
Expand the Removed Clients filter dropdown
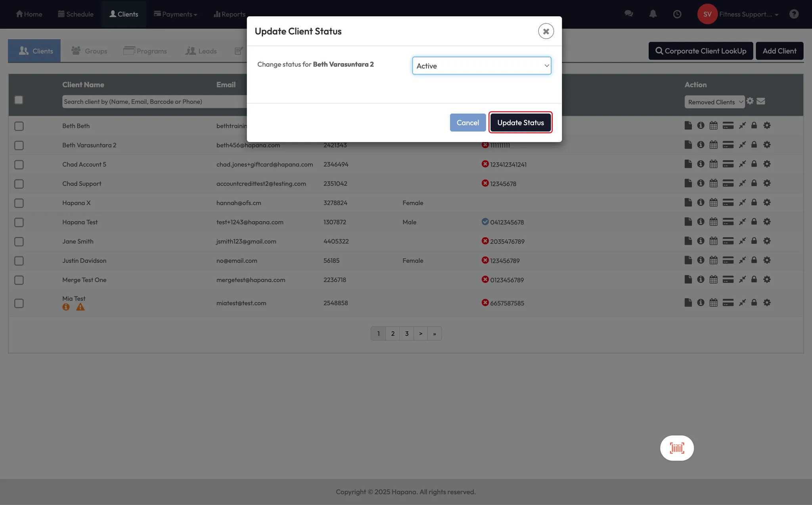(714, 102)
